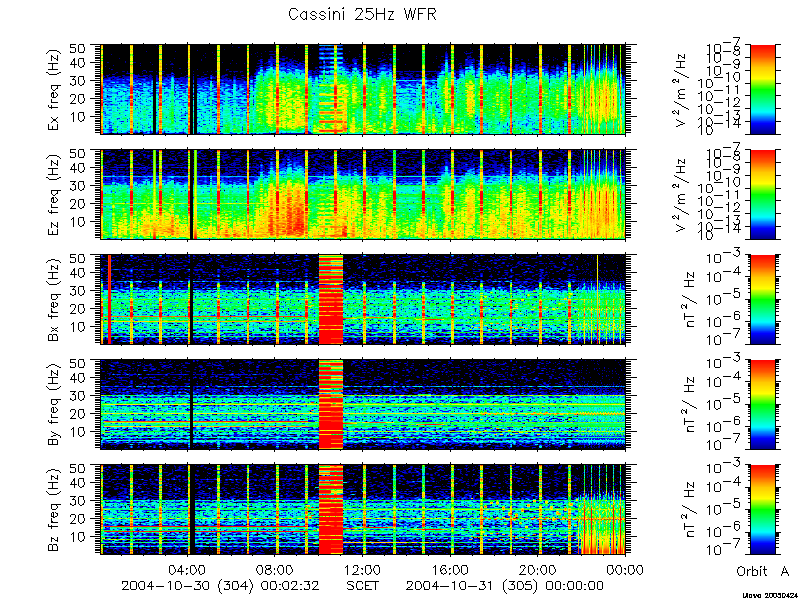Click the By panel color scale bar
Viewport: 800px width, 600px height.
click(762, 405)
